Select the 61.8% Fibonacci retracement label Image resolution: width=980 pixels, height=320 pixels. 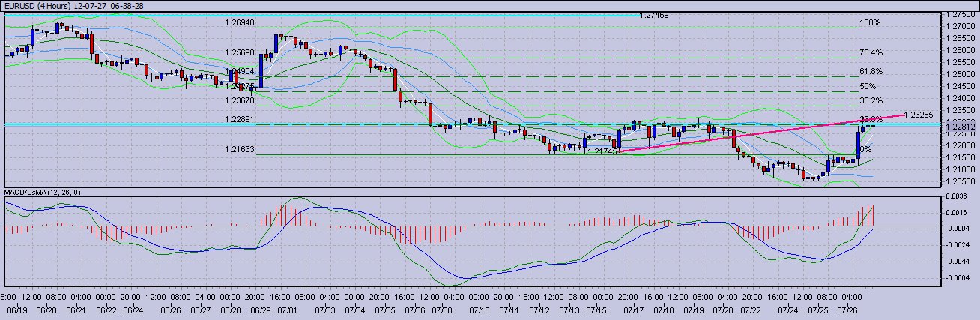[871, 72]
